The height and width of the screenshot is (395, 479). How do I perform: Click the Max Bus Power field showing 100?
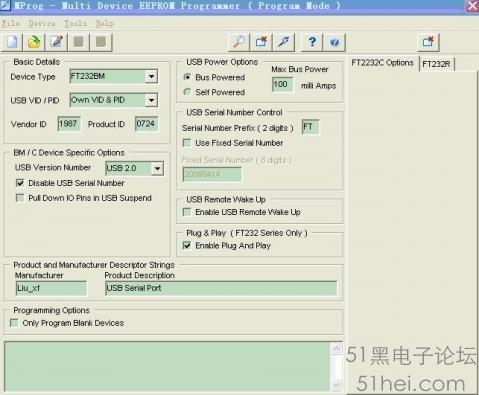click(282, 84)
